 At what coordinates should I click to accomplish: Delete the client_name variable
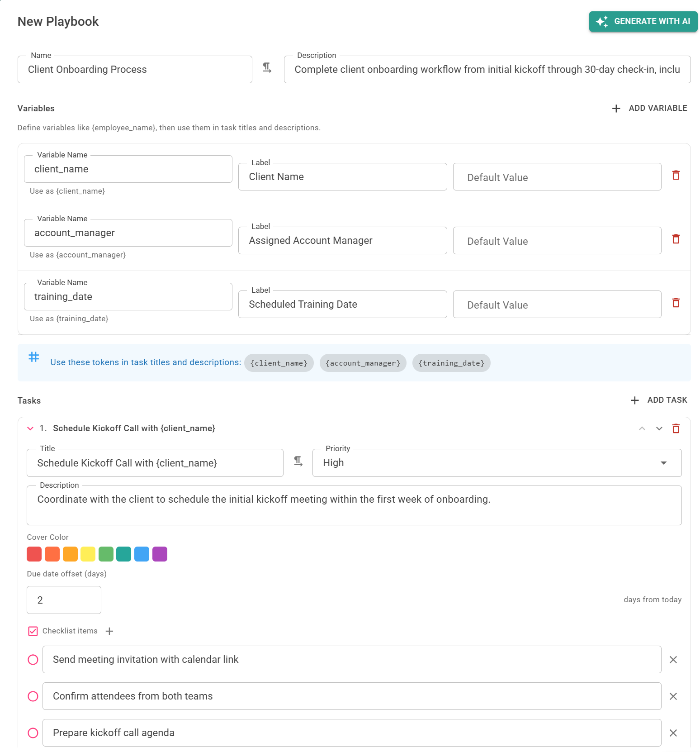(x=676, y=175)
